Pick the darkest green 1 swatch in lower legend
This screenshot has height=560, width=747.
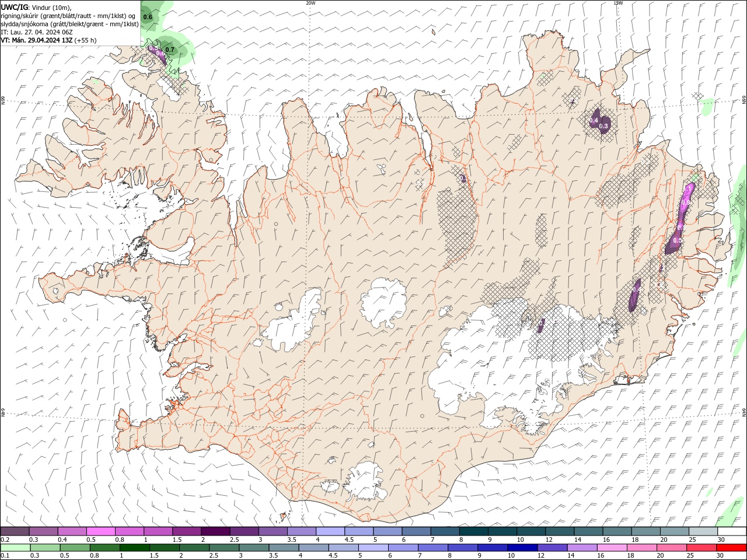(x=134, y=548)
